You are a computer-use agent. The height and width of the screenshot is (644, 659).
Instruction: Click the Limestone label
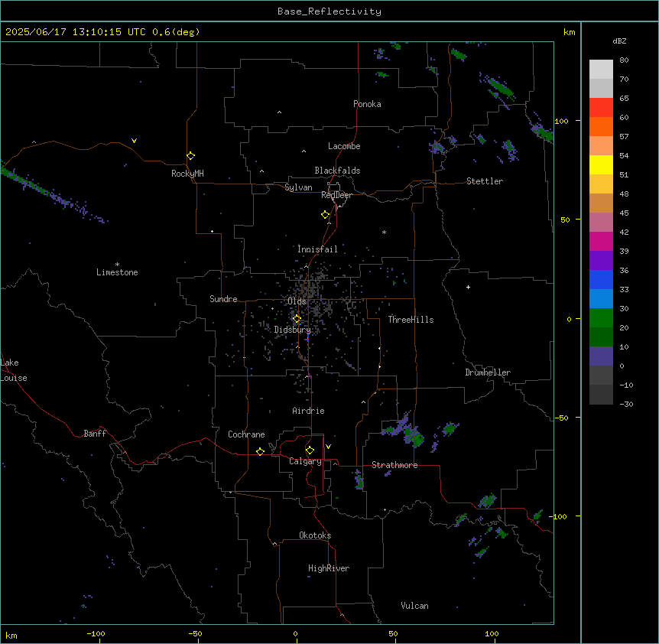117,272
